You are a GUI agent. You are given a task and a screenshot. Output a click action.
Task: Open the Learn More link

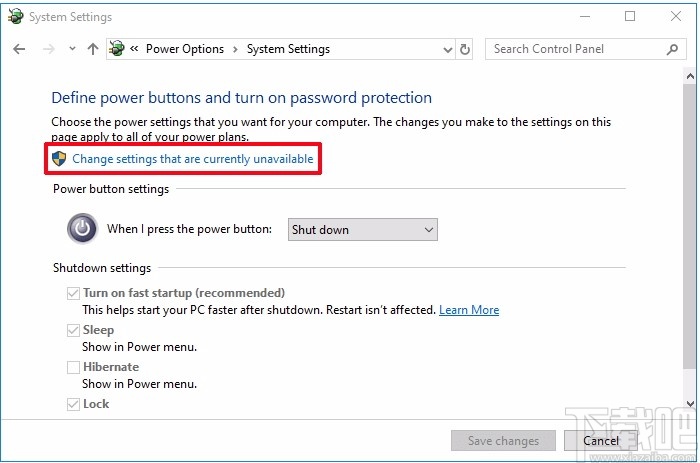[469, 310]
